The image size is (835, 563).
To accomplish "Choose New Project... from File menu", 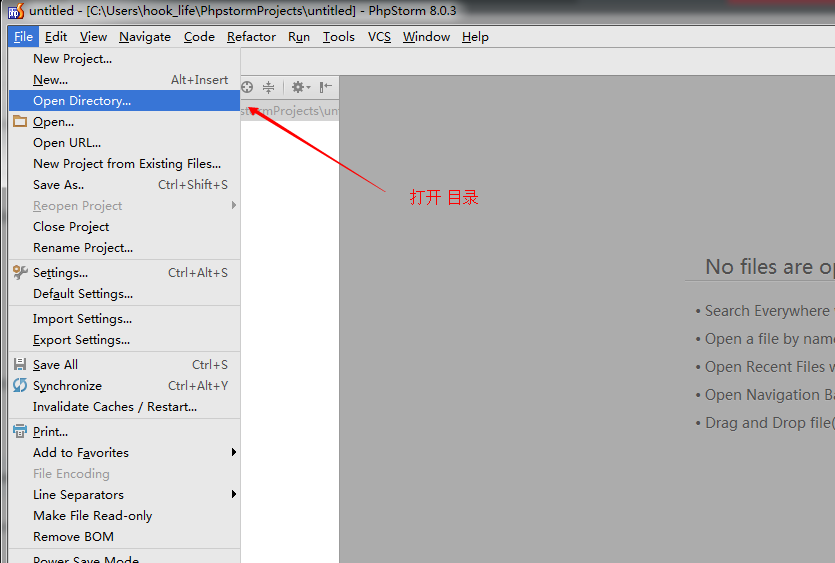I will tap(125, 59).
